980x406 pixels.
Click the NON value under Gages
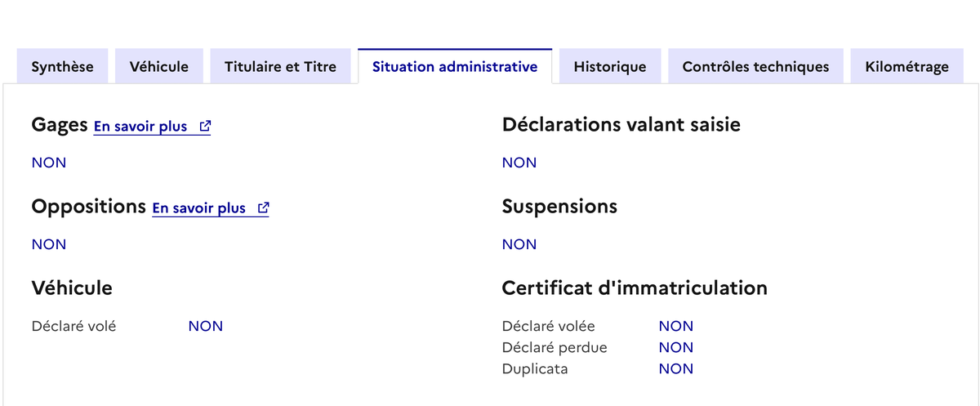pos(49,163)
